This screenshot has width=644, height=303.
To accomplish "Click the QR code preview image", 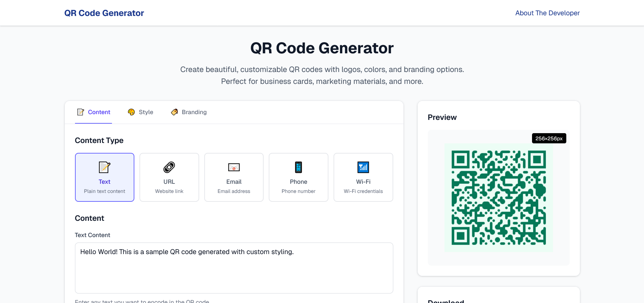I will (498, 197).
